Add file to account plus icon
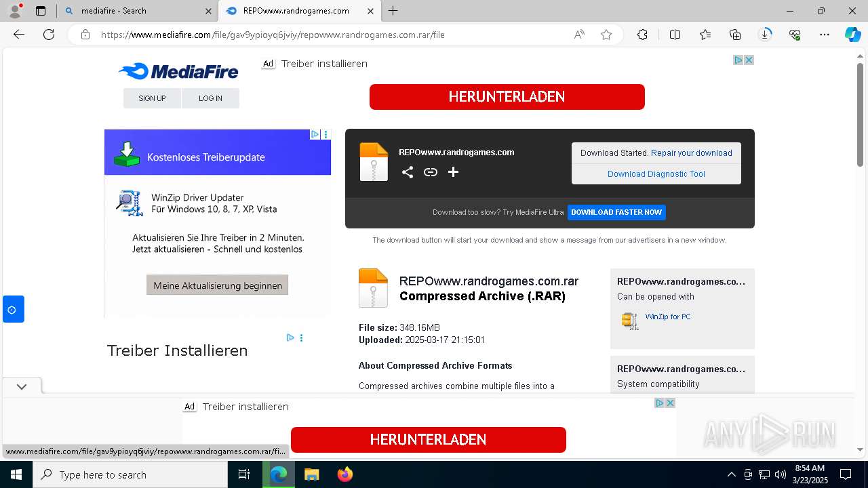Viewport: 868px width, 488px height. coord(453,172)
